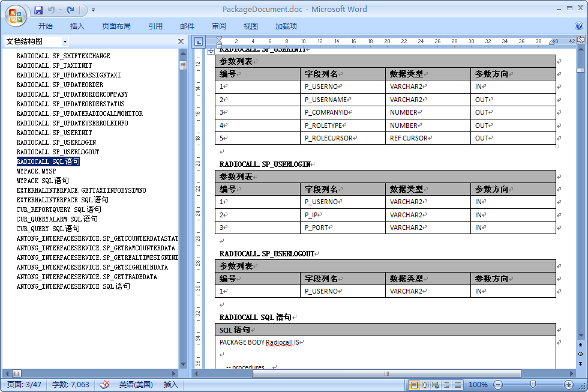Image resolution: width=588 pixels, height=392 pixels.
Task: Select MYPACK.MYSP heading
Action: tap(37, 171)
